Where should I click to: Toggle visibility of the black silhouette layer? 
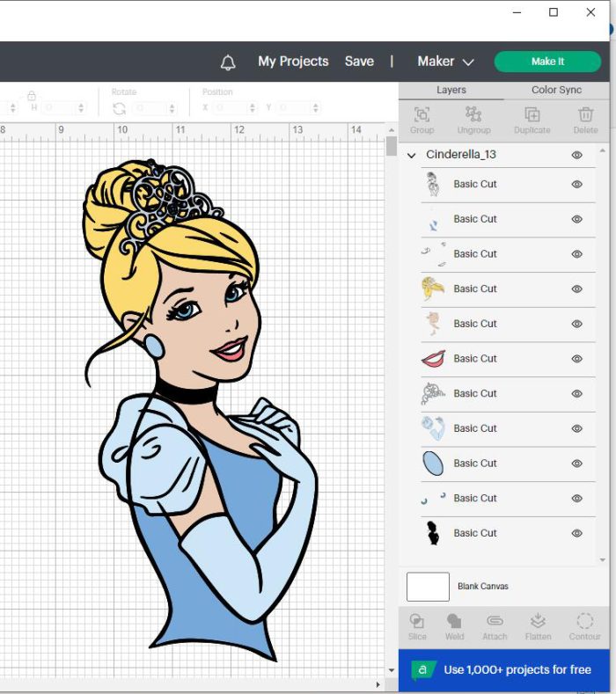pos(576,533)
